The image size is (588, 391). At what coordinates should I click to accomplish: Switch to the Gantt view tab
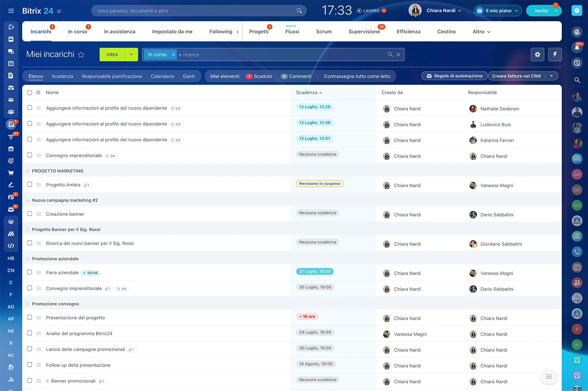(189, 76)
